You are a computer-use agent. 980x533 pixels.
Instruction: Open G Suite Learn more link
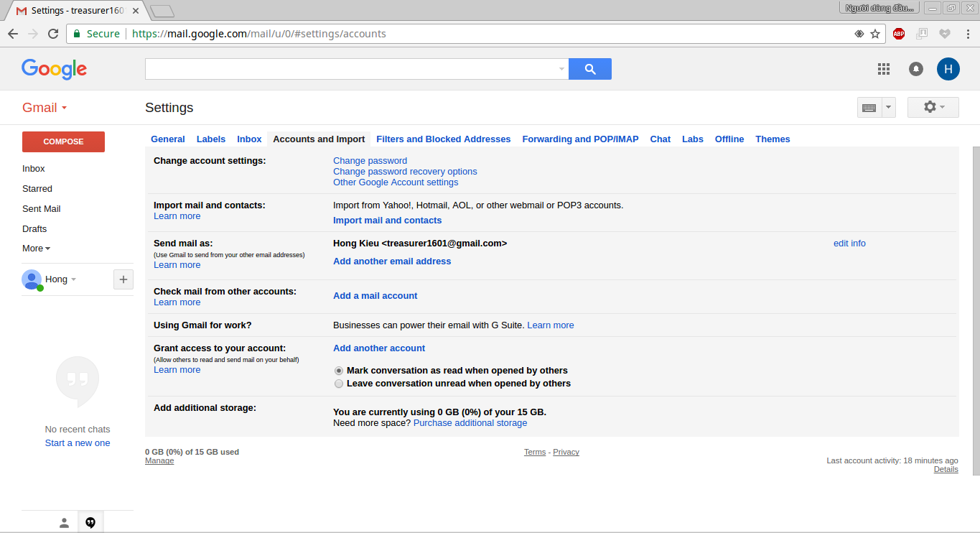coord(551,325)
